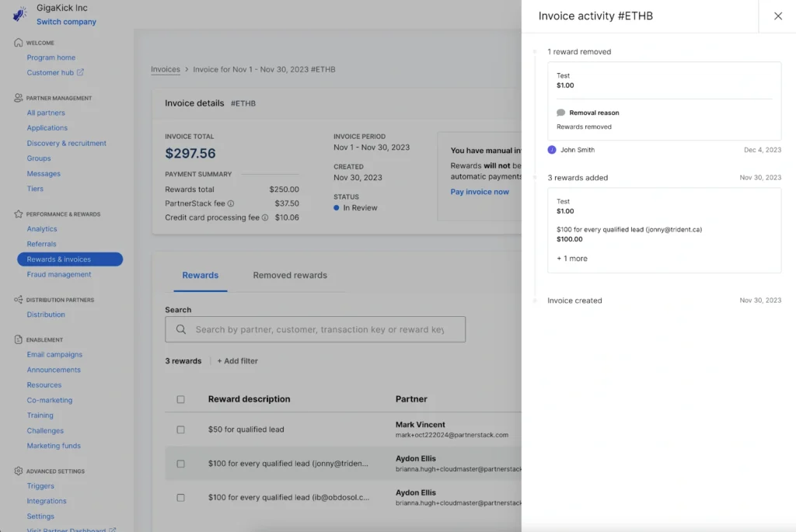Open the Applications page
This screenshot has width=796, height=532.
(x=47, y=128)
